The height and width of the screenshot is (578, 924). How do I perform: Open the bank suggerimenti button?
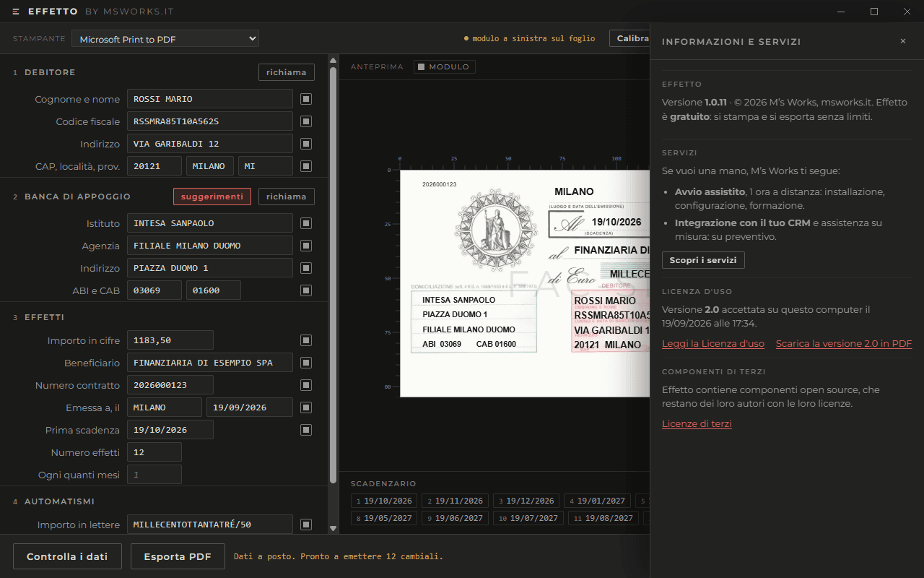click(212, 197)
